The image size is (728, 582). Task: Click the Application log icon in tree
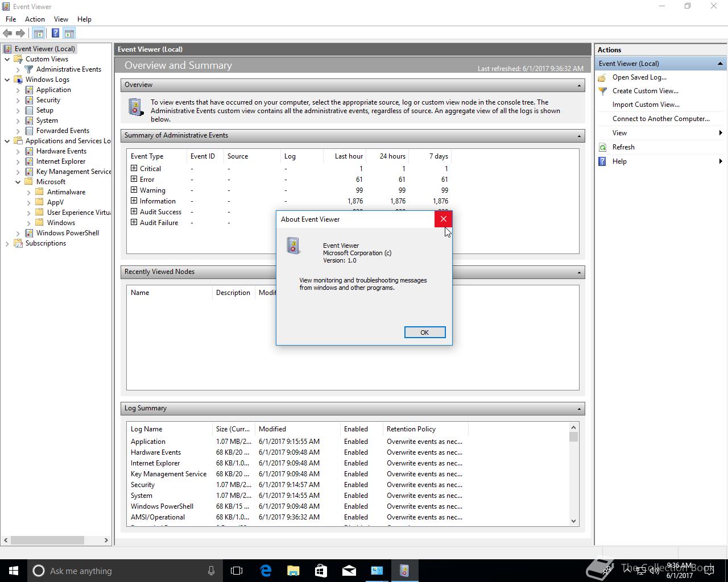click(x=29, y=90)
